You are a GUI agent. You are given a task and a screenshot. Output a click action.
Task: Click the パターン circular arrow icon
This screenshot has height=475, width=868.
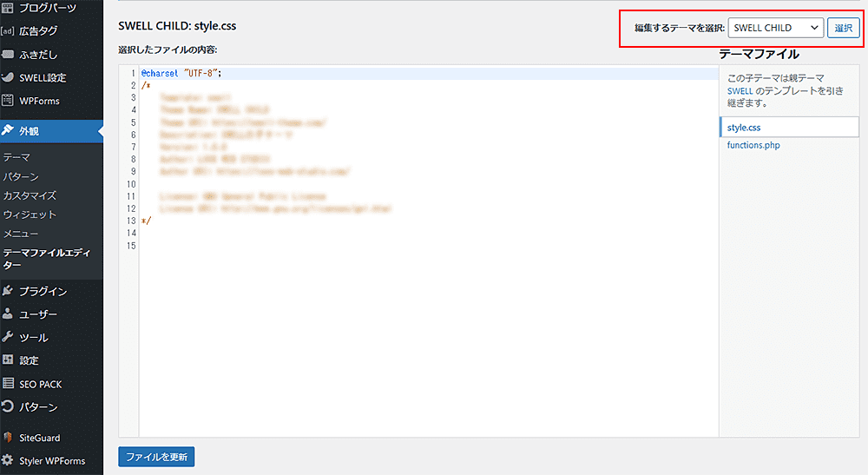(8, 407)
